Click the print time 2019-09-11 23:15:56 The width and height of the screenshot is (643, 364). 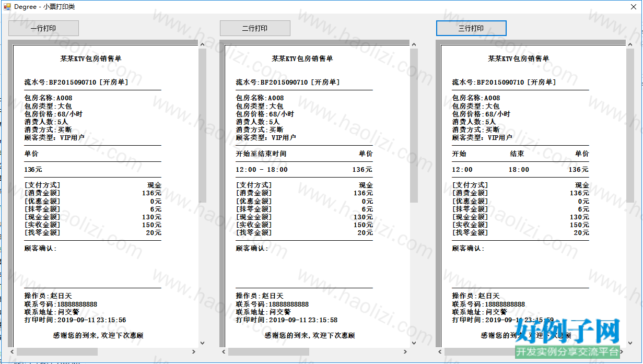(93, 320)
